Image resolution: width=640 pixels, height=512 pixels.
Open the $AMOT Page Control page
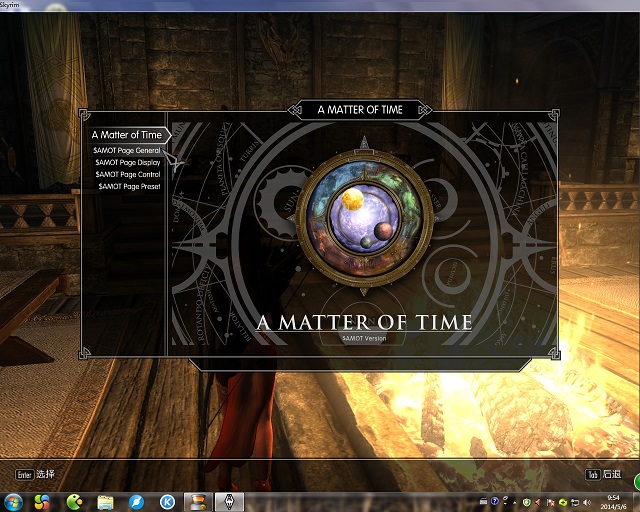coord(128,174)
